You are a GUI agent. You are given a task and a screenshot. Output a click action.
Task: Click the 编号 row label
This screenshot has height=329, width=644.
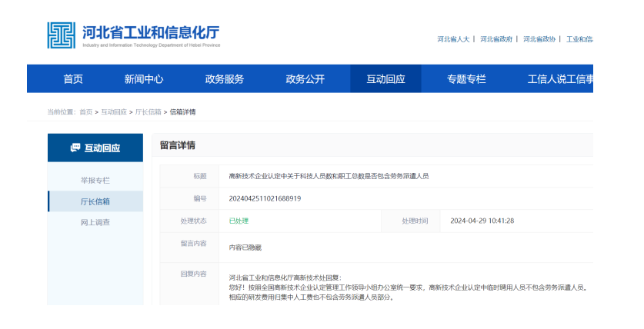200,198
